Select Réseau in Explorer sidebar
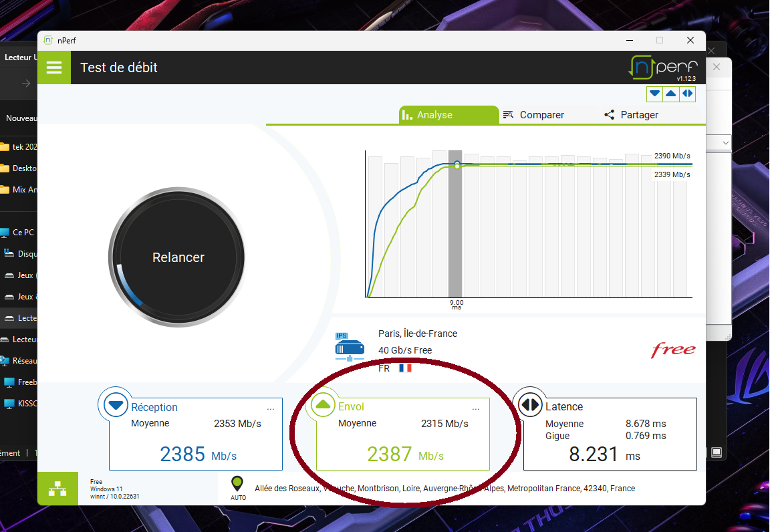The width and height of the screenshot is (770, 532). [19, 360]
